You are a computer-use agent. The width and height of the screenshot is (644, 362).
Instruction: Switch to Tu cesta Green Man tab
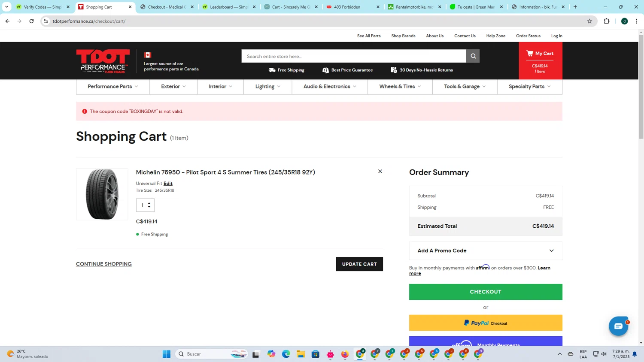(x=476, y=7)
